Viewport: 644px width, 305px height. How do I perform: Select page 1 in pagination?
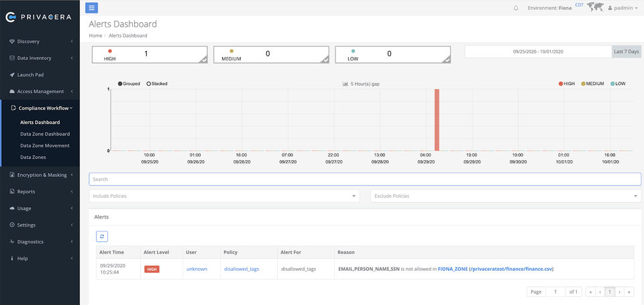(x=610, y=292)
